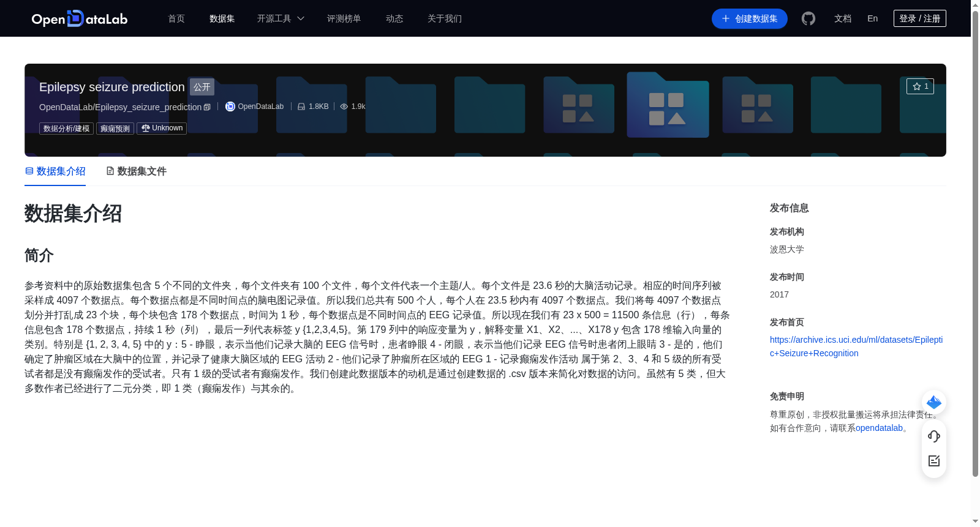The image size is (980, 527).
Task: Follow the opendatalab contact link
Action: pyautogui.click(x=879, y=428)
